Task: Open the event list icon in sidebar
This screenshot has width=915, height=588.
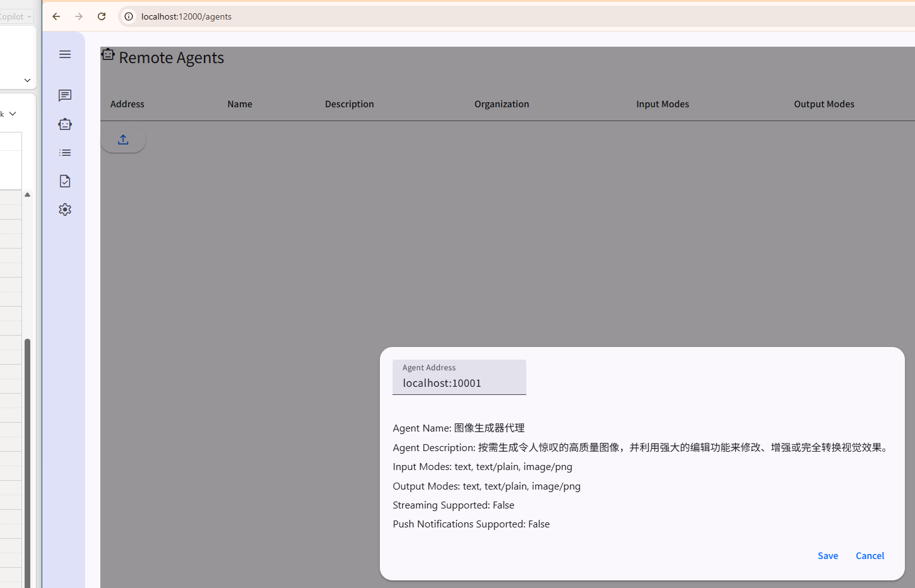Action: coord(65,153)
